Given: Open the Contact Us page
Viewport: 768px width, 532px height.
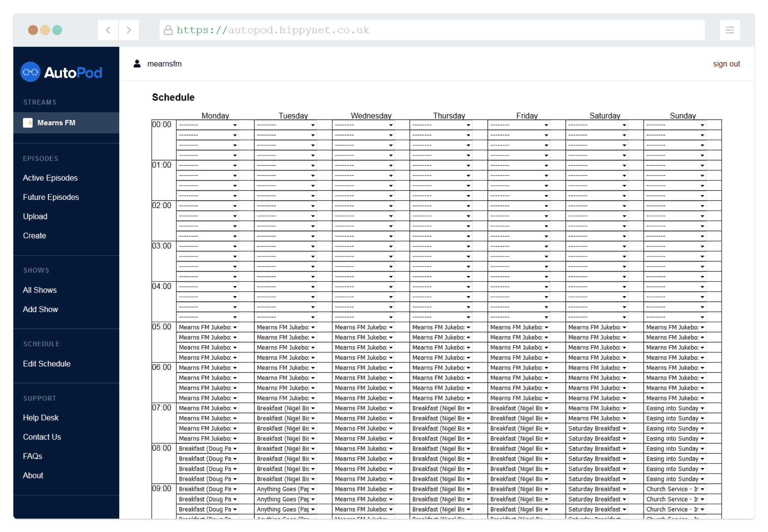Looking at the screenshot, I should coord(42,437).
